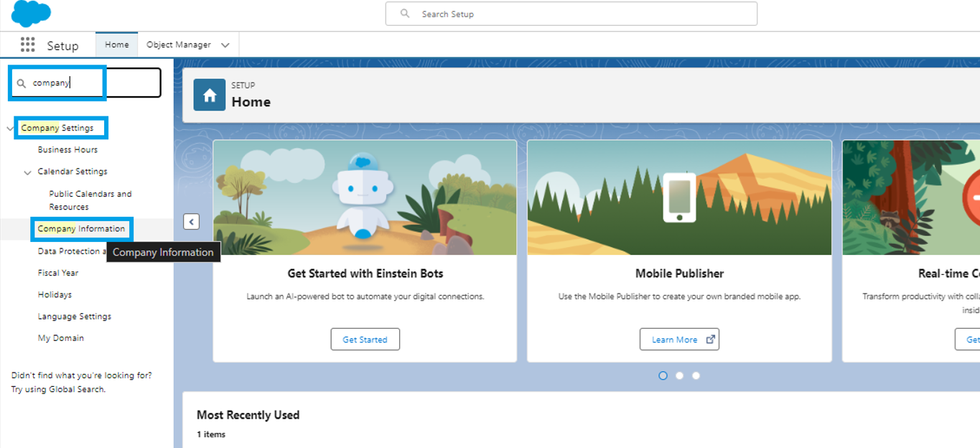Click the Salesforce cloud logo
980x448 pixels.
click(31, 13)
